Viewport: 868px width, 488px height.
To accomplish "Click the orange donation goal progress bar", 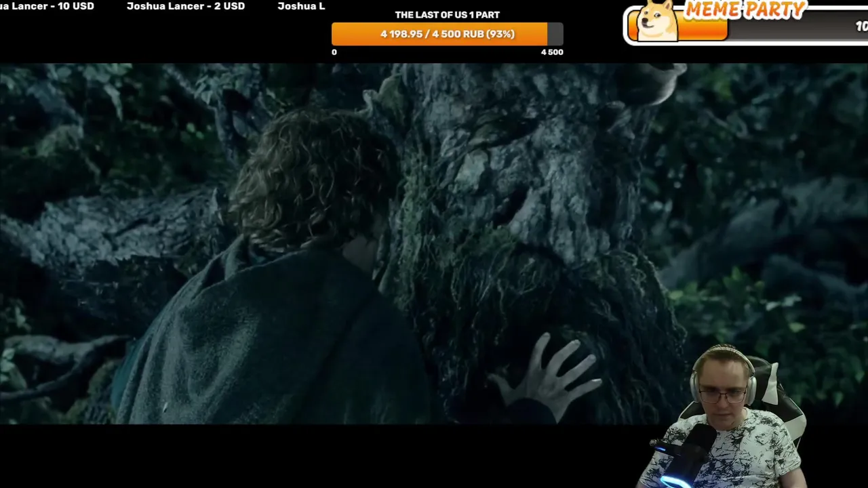I will tap(447, 34).
